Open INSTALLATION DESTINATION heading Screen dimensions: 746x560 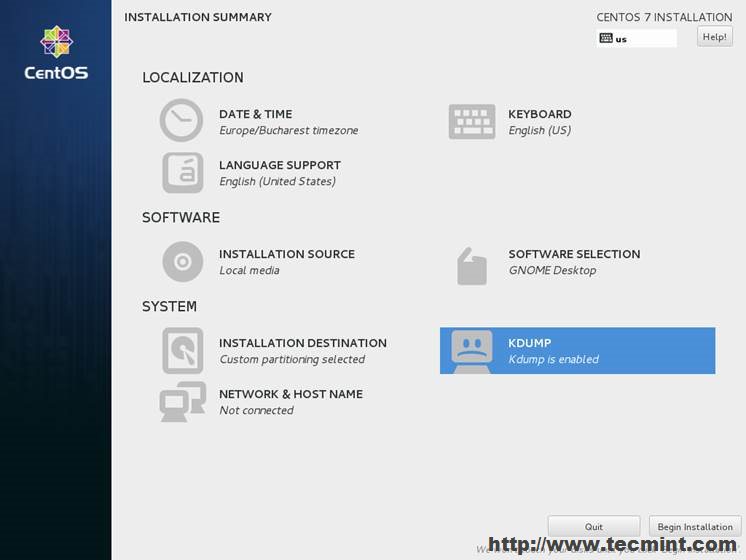(x=303, y=343)
